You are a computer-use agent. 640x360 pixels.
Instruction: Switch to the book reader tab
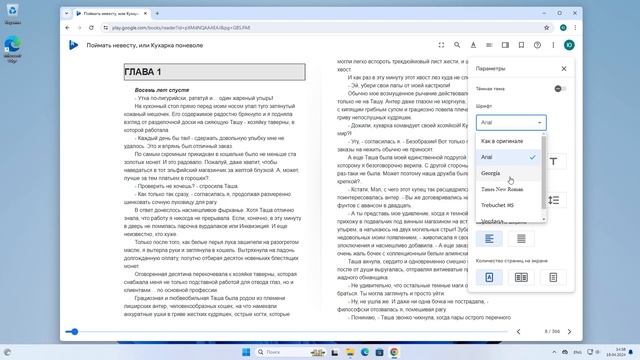[111, 13]
